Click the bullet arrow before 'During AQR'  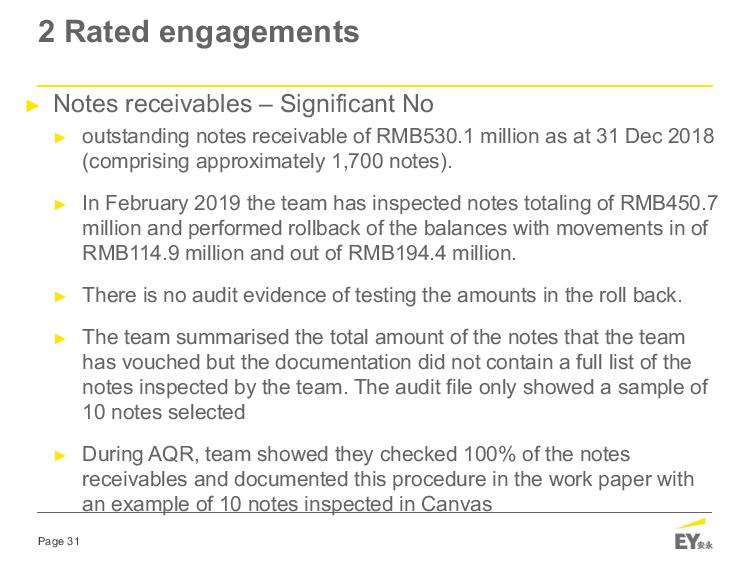tap(60, 456)
